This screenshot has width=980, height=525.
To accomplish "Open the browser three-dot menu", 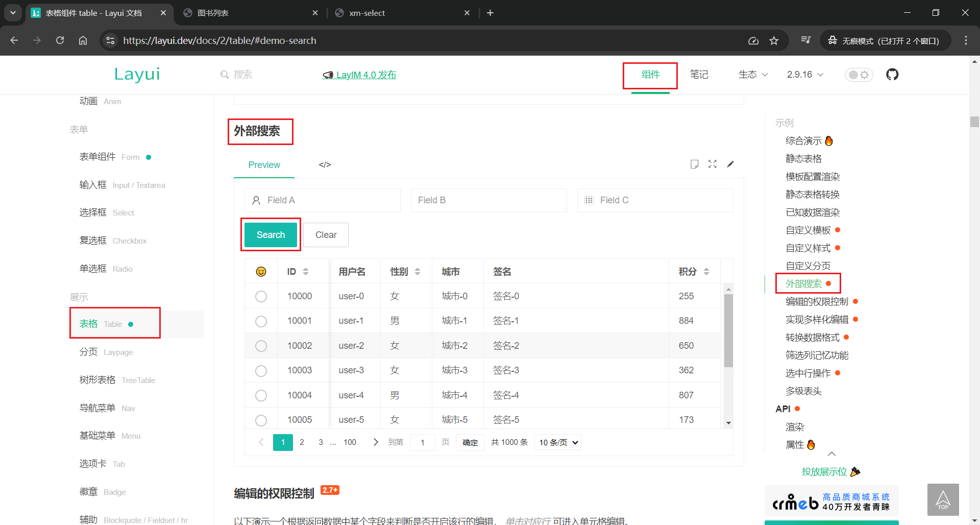I will coord(966,40).
